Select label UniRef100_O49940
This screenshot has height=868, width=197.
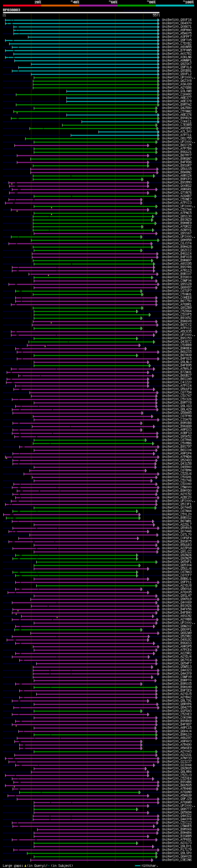pos(177,467)
